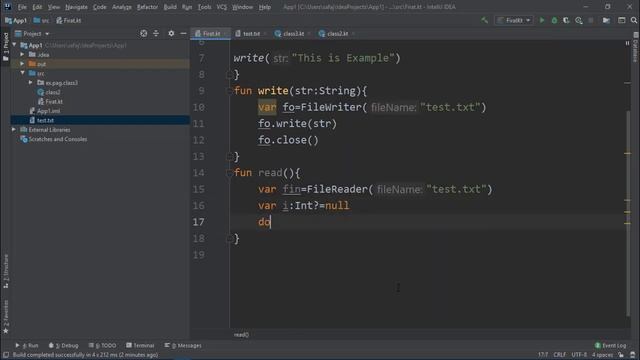
Task: Open the Run tool window button
Action: tap(27, 345)
